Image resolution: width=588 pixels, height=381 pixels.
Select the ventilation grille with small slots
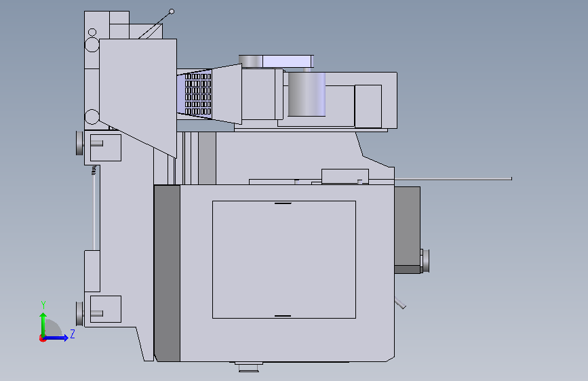click(198, 94)
